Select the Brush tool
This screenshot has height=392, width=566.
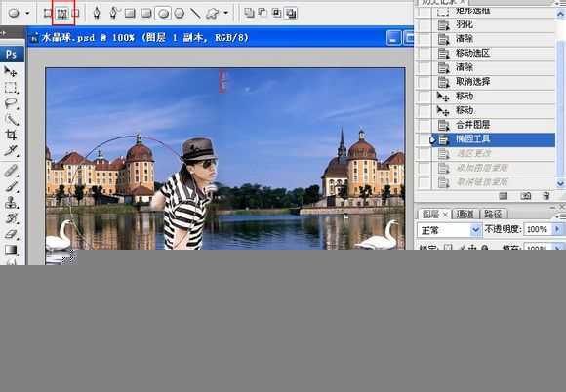[x=11, y=186]
